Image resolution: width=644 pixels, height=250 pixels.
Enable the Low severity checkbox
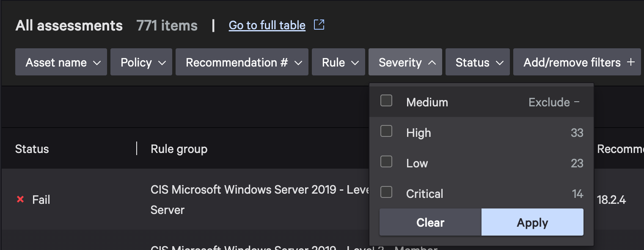[x=386, y=162]
